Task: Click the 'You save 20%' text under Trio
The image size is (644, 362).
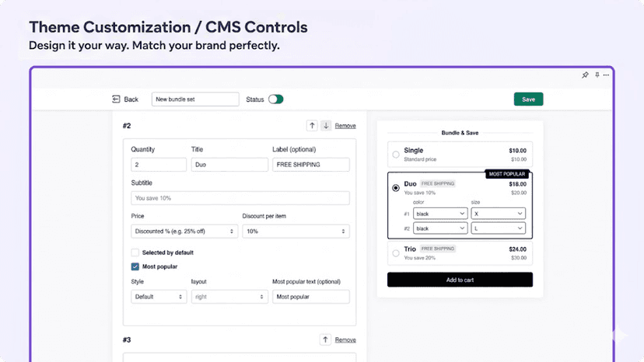Action: coord(419,258)
